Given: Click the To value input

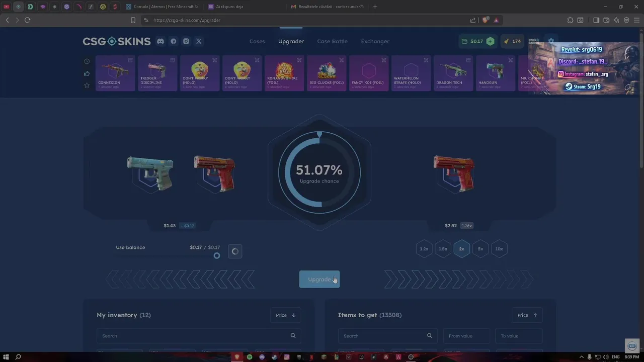Looking at the screenshot, I should click(x=519, y=336).
